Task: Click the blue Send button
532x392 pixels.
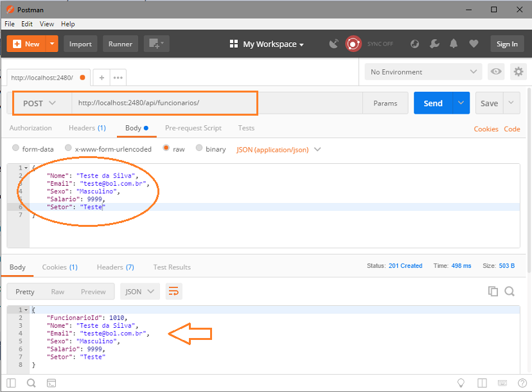Action: pos(433,103)
